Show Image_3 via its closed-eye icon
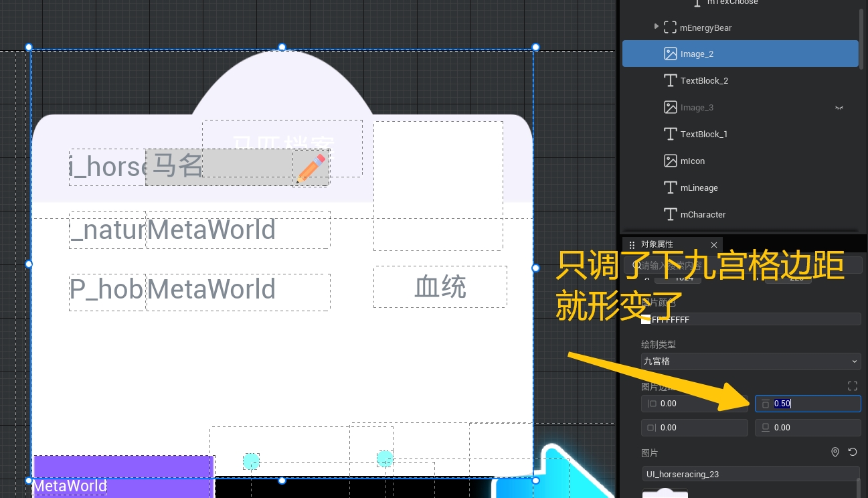 click(x=839, y=107)
